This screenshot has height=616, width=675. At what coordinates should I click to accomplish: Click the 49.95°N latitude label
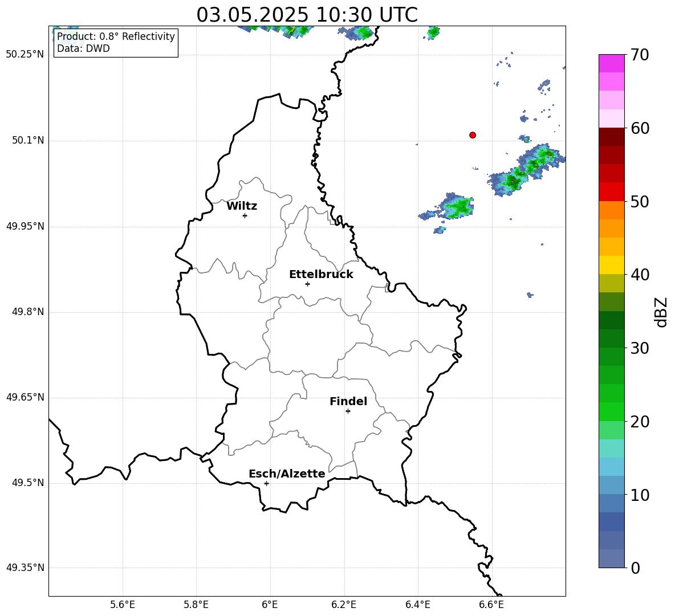[25, 226]
